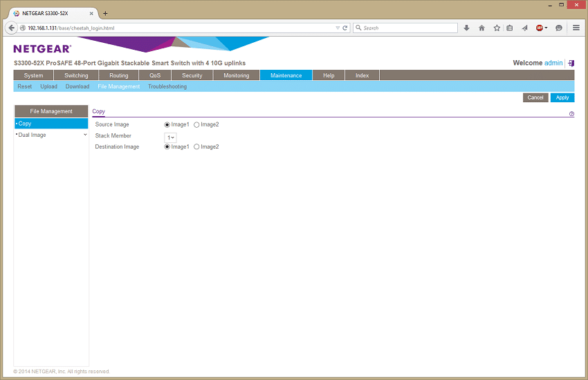Click the Source Image label text
Viewport: 588px width, 380px height.
point(112,124)
